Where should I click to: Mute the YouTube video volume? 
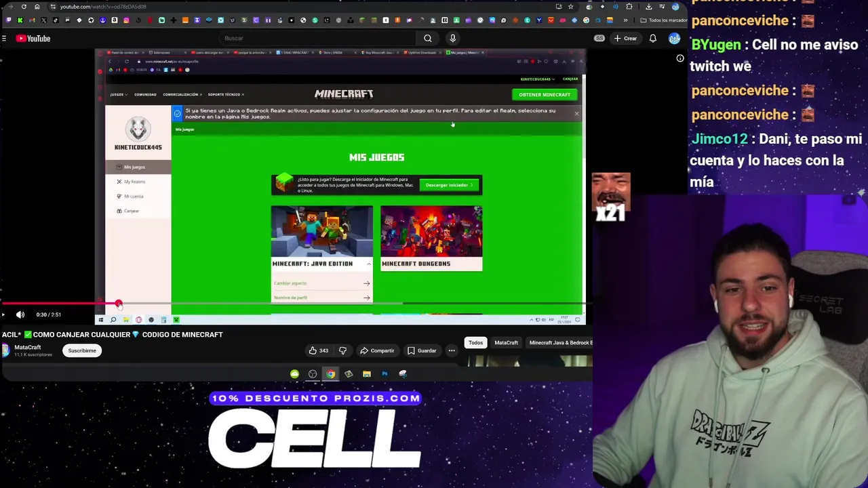pos(20,314)
